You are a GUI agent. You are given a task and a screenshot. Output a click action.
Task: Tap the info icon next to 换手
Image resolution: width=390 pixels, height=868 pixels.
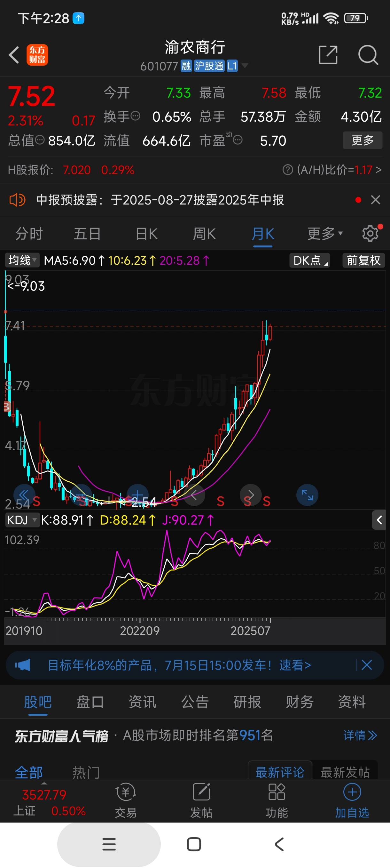(135, 116)
